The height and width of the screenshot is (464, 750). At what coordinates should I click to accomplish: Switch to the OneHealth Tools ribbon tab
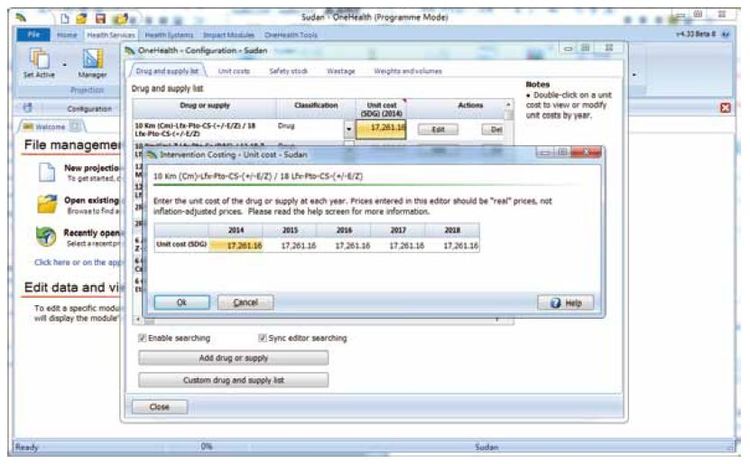pos(291,35)
